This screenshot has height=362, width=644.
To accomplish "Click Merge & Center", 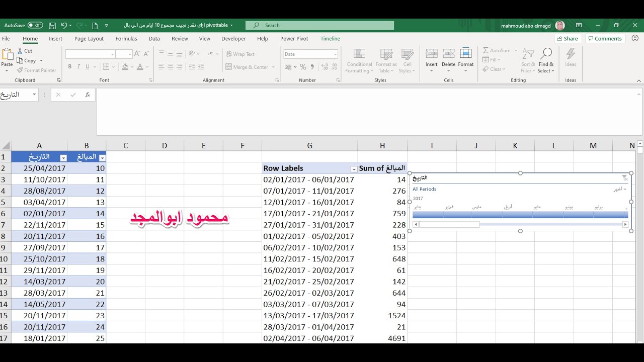I will click(x=247, y=67).
